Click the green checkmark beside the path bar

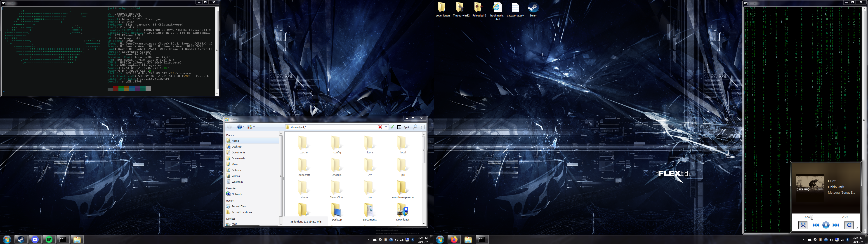click(392, 127)
